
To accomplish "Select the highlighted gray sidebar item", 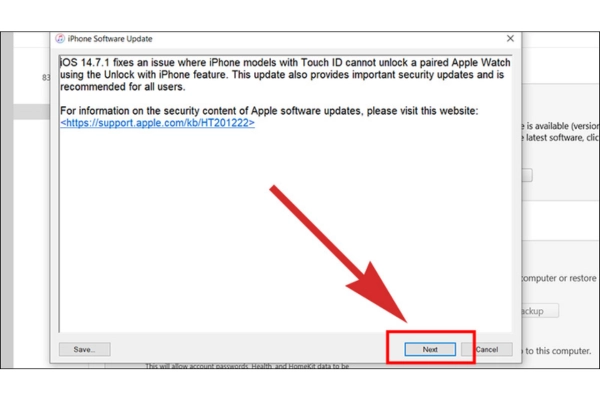I will pos(31,112).
